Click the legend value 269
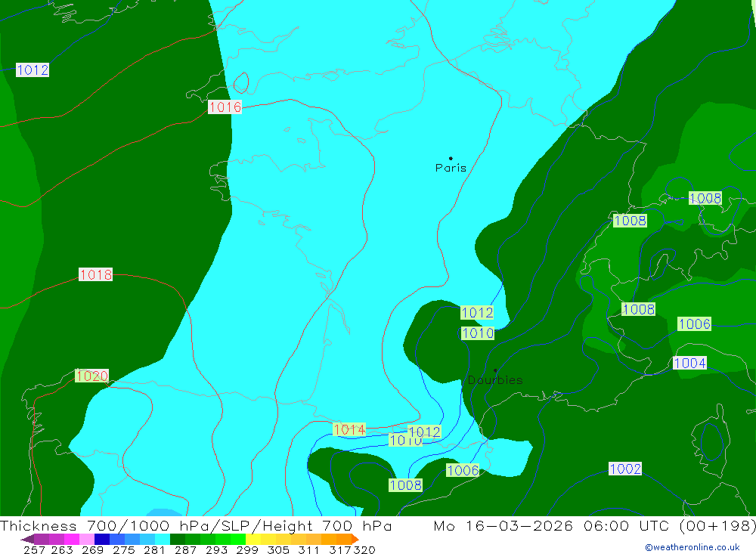Image resolution: width=756 pixels, height=554 pixels. (92, 550)
